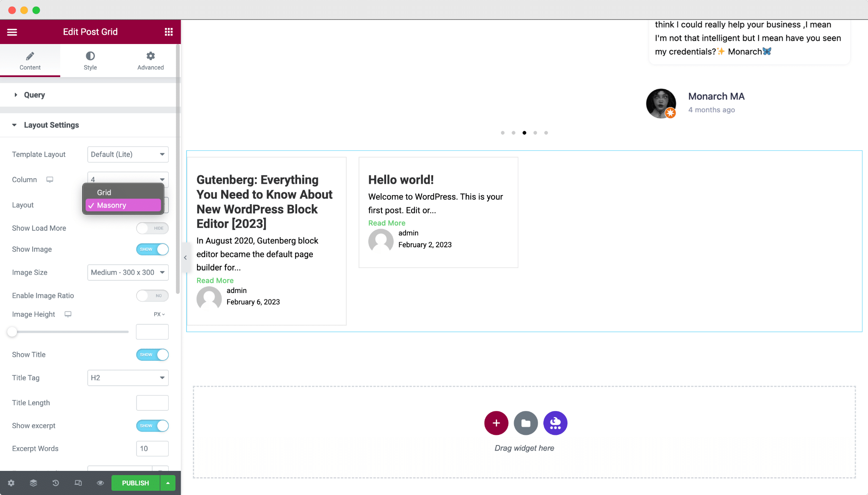868x495 pixels.
Task: Click the History icon bottom toolbar
Action: (x=56, y=483)
